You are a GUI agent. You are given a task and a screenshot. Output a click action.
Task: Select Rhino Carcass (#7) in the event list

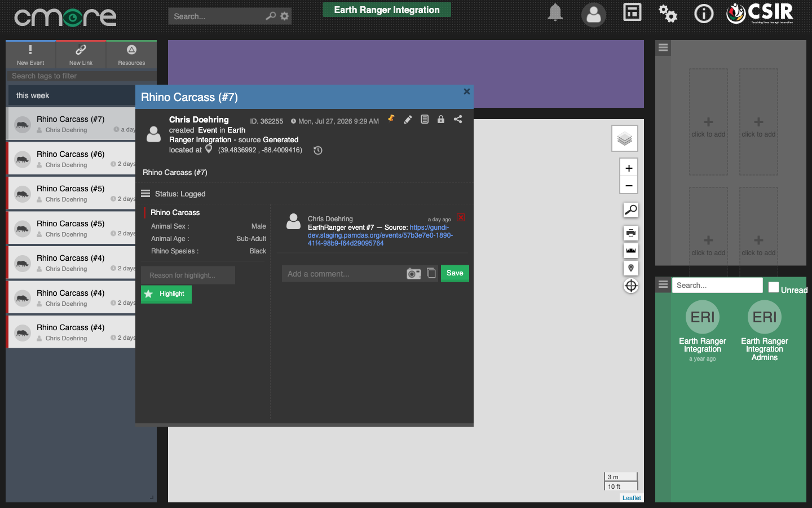point(71,124)
